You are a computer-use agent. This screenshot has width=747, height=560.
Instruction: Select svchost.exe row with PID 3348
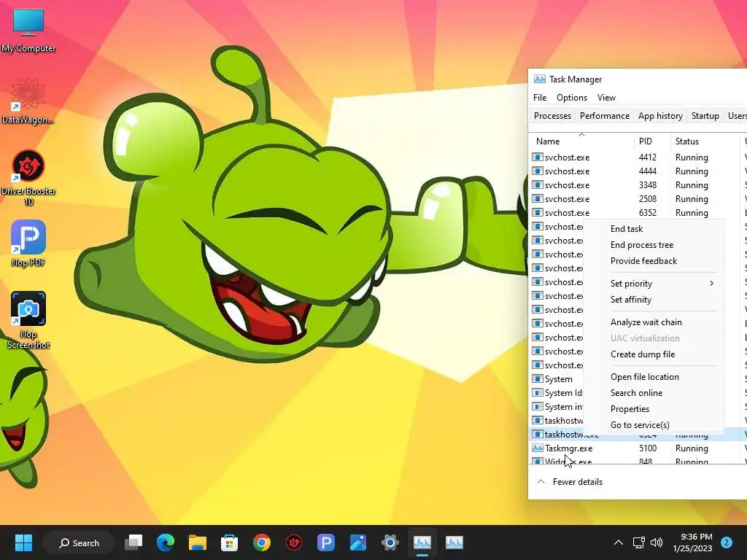pos(638,184)
